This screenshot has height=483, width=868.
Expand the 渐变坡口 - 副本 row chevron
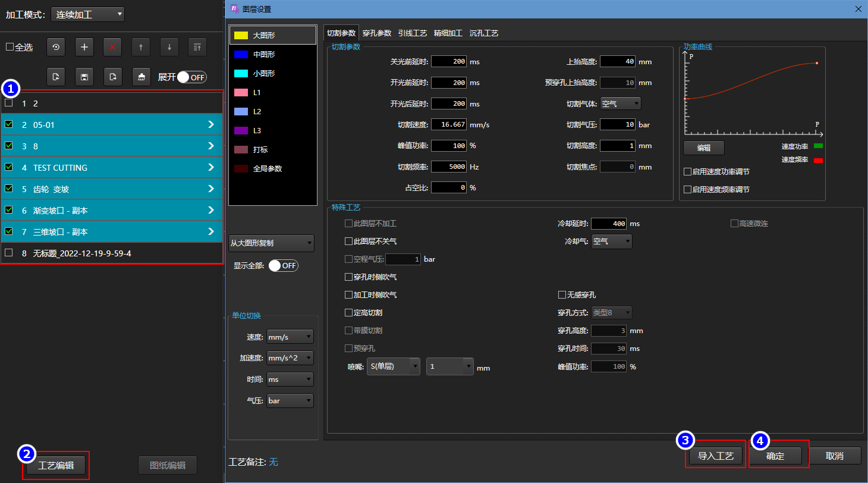(x=211, y=210)
